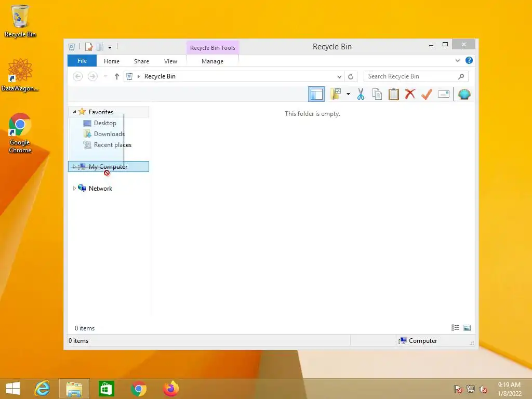The width and height of the screenshot is (532, 399).
Task: Launch Firefox from the taskbar
Action: (x=170, y=389)
